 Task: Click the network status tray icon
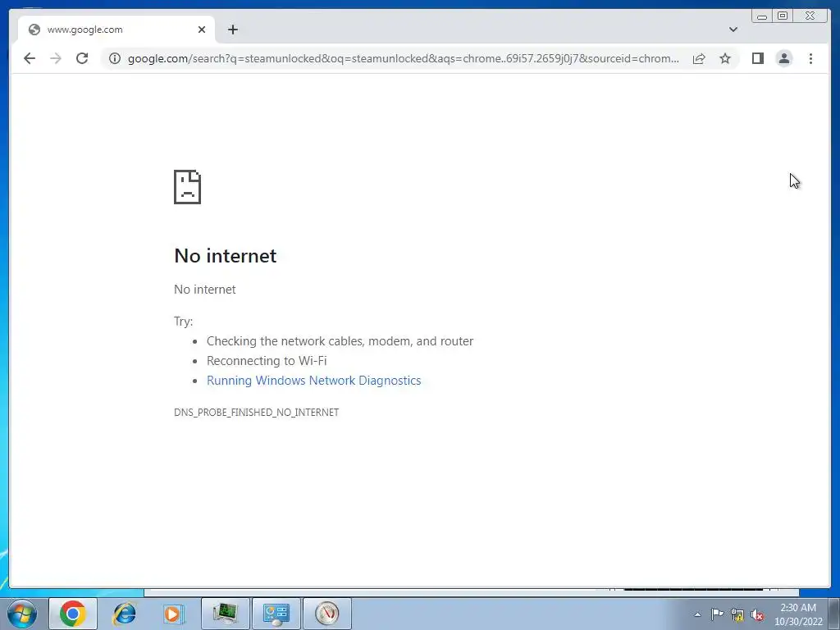tap(737, 615)
